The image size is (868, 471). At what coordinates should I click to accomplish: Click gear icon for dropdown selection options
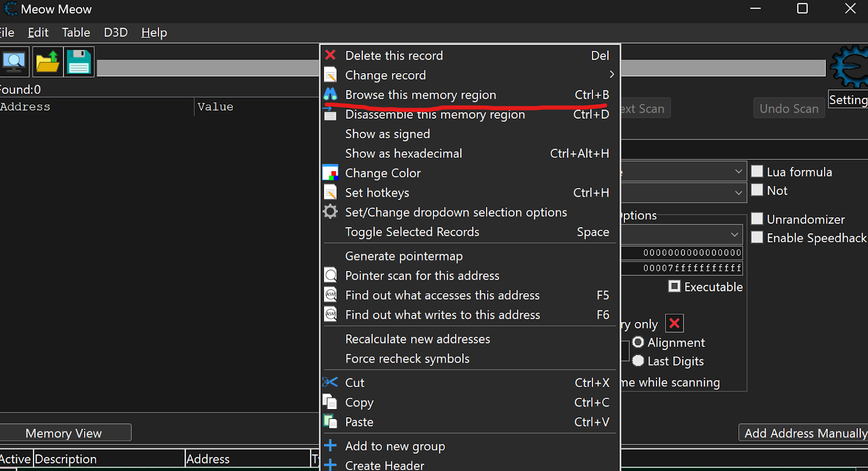[330, 211]
